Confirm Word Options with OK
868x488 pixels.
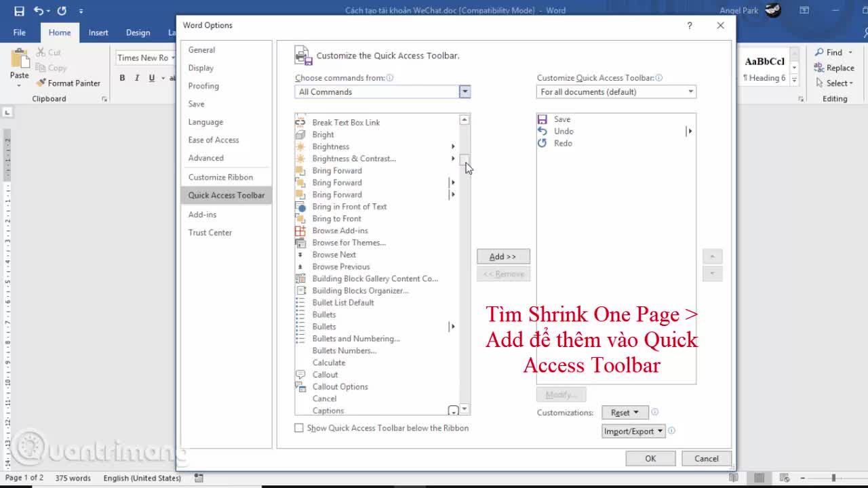[650, 459]
